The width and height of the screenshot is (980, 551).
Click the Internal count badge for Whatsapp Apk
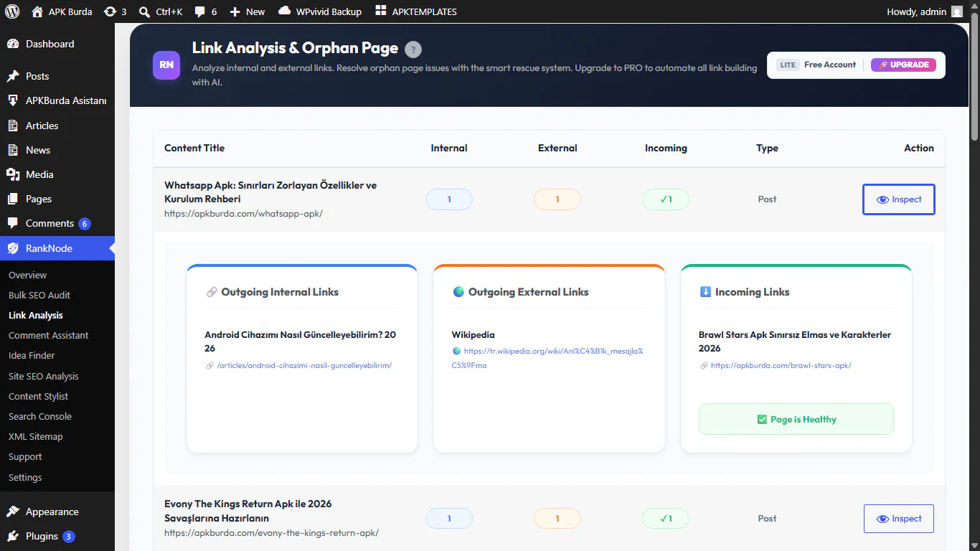click(449, 199)
